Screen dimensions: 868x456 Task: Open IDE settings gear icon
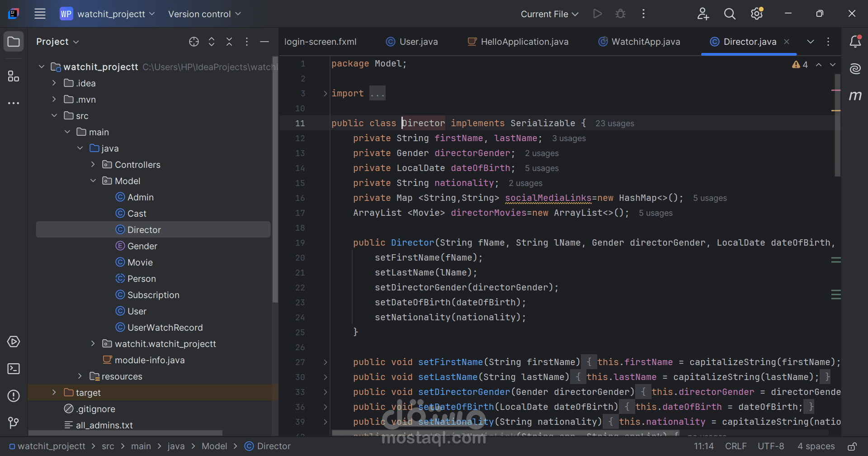(x=757, y=14)
